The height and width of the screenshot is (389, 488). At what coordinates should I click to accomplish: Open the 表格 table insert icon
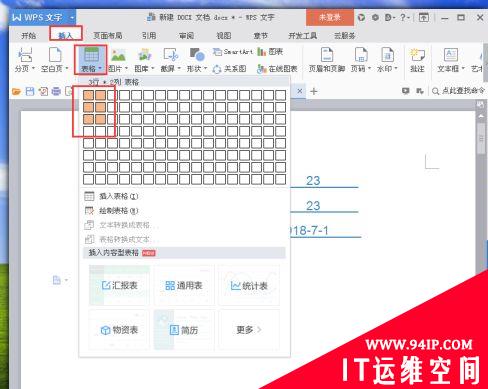pyautogui.click(x=91, y=55)
